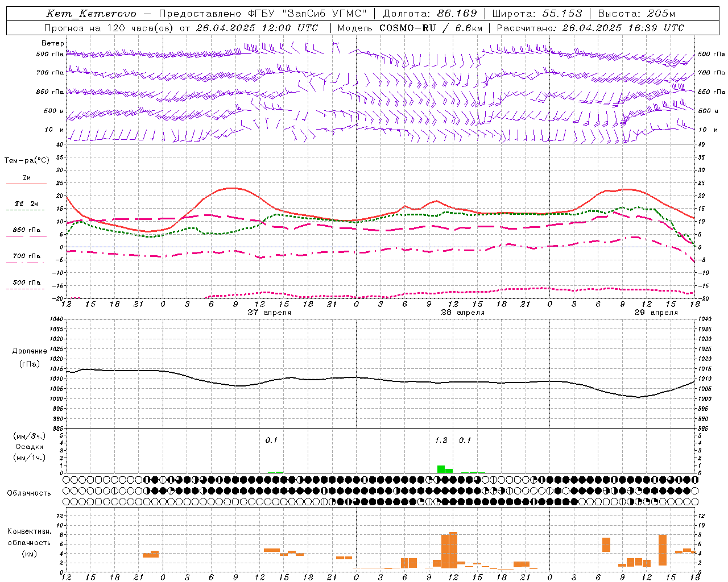
Task: Click the latitude value Широта: 55.153
Action: 537,14
